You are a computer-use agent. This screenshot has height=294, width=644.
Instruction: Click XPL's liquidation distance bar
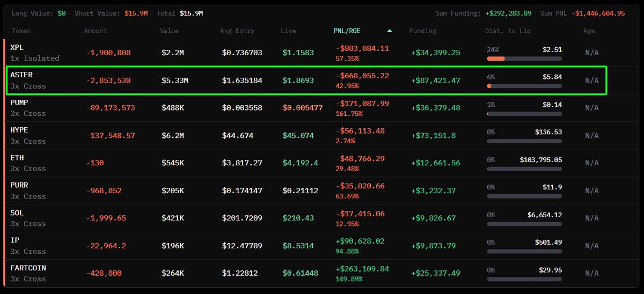(x=524, y=58)
